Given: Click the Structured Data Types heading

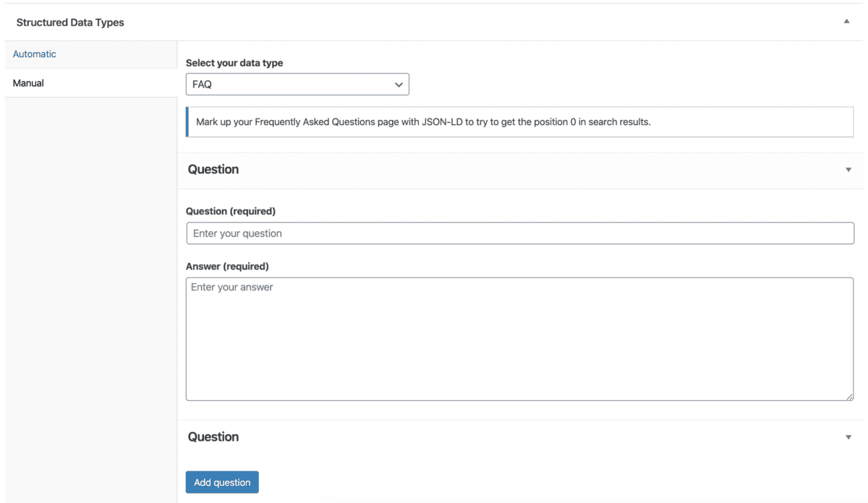Looking at the screenshot, I should pyautogui.click(x=70, y=22).
